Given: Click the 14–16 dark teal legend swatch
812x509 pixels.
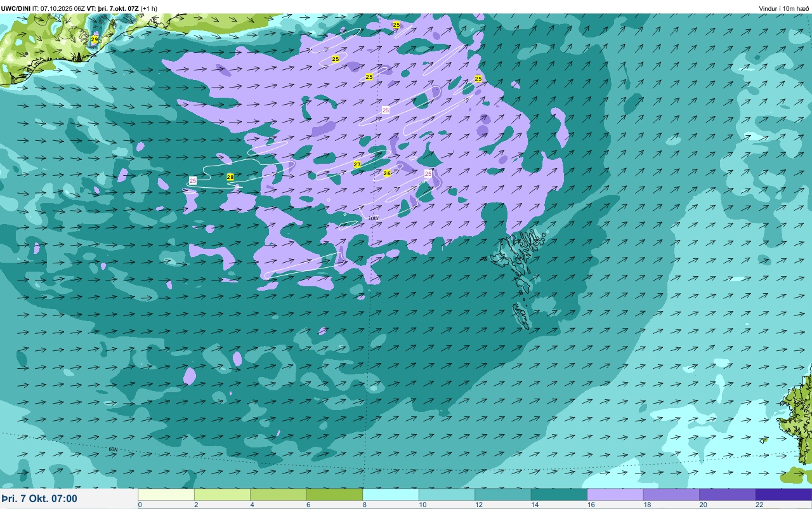Looking at the screenshot, I should (x=559, y=494).
